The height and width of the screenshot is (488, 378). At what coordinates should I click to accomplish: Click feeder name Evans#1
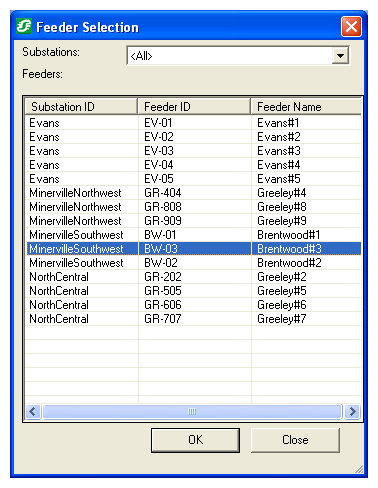click(278, 123)
